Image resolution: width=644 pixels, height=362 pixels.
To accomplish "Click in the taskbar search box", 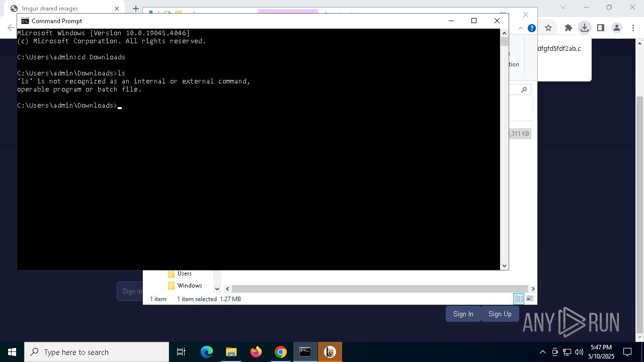I will click(x=97, y=352).
